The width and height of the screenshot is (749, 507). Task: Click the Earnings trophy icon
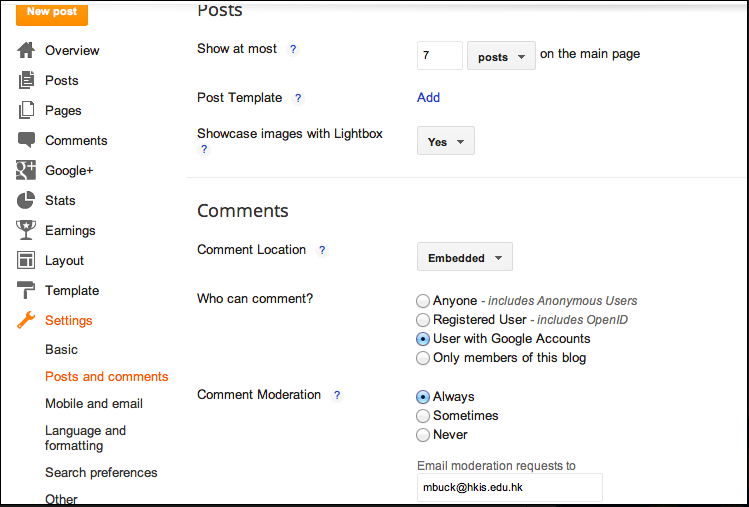tap(26, 230)
